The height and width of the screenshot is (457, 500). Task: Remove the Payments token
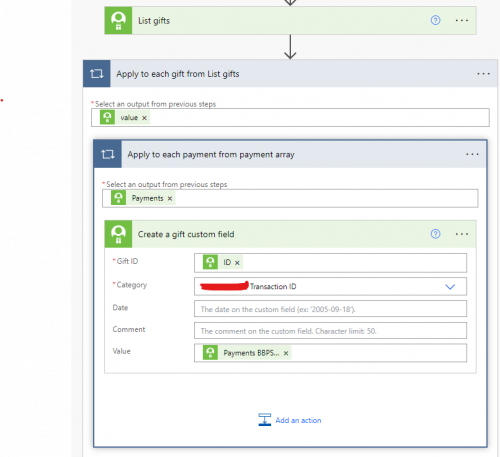click(x=170, y=198)
